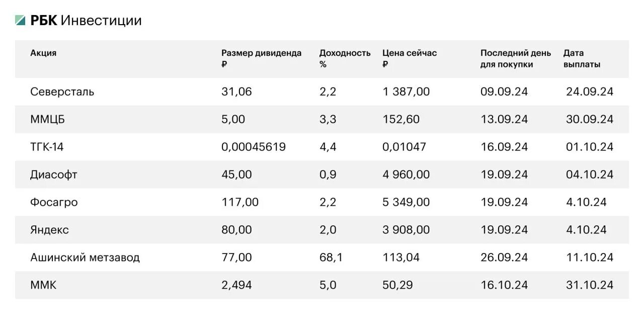The width and height of the screenshot is (644, 335).
Task: Click the 31.10.24 payment date
Action: (x=589, y=285)
